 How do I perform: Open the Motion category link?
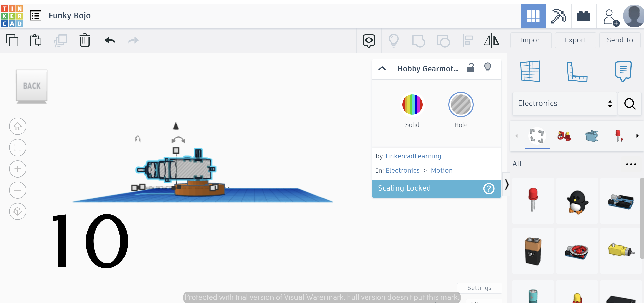coord(441,170)
